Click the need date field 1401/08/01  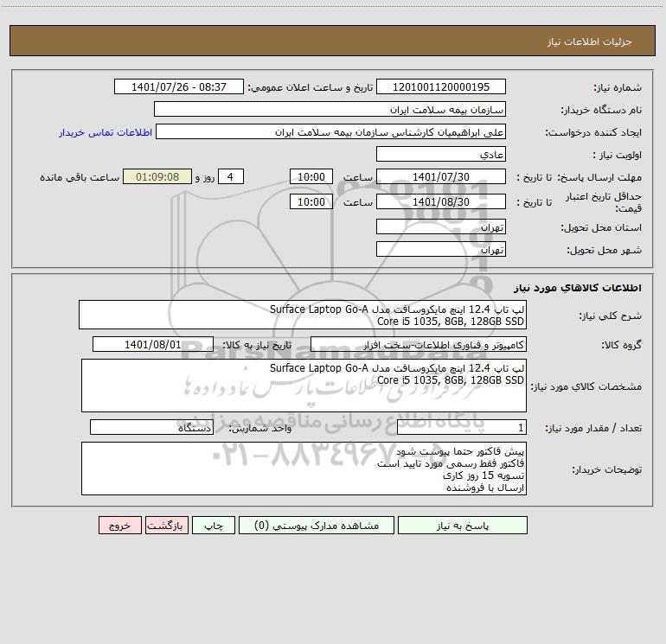click(x=153, y=344)
